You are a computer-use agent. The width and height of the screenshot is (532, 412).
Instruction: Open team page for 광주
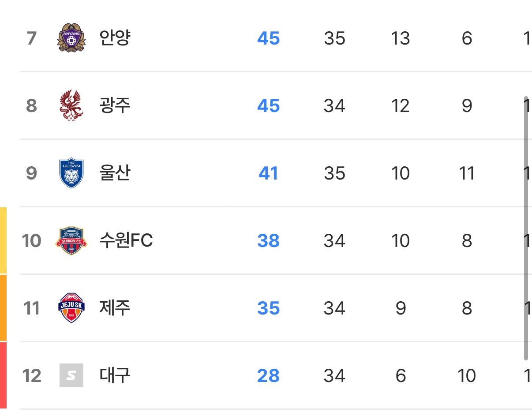pos(115,106)
